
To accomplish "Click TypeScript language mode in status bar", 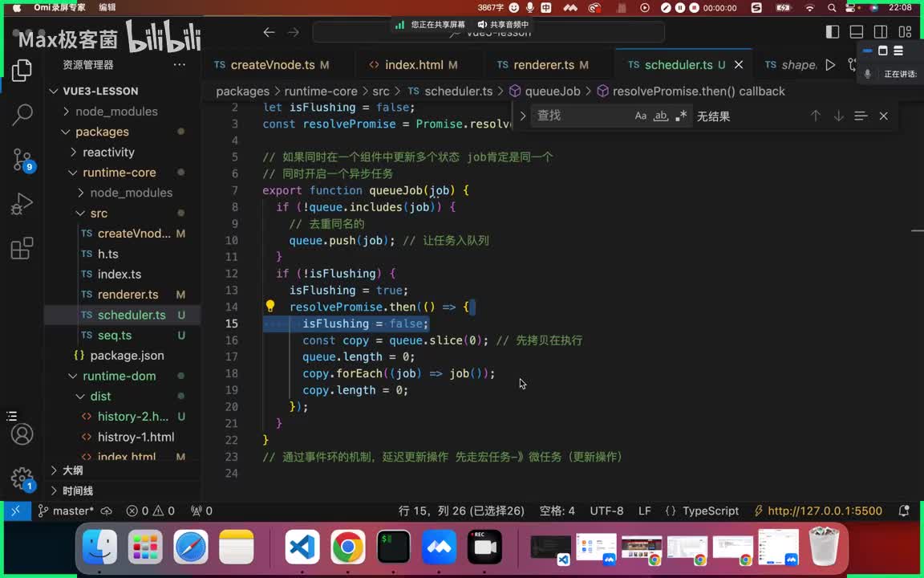I will click(710, 511).
